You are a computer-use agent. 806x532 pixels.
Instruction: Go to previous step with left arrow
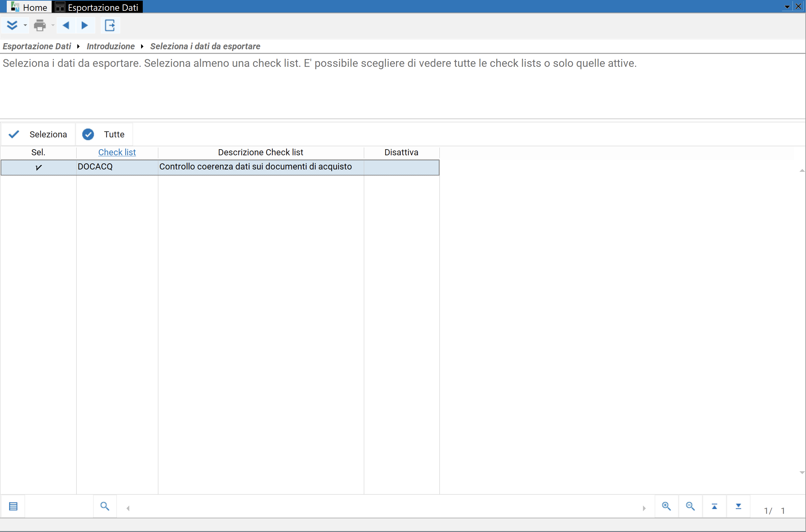(x=66, y=25)
